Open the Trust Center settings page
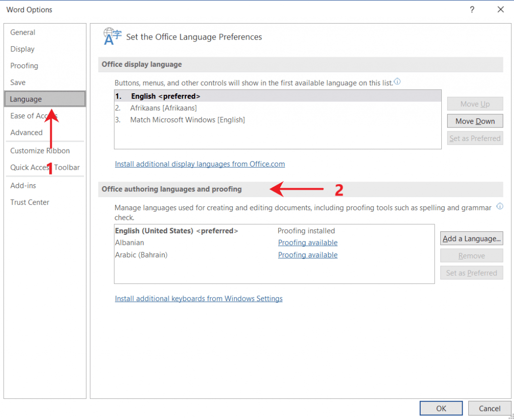 click(29, 202)
